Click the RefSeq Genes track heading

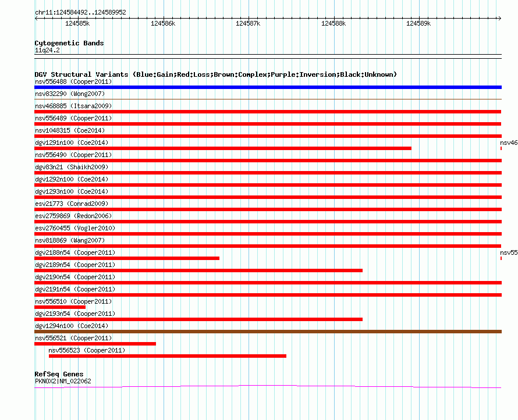59,374
